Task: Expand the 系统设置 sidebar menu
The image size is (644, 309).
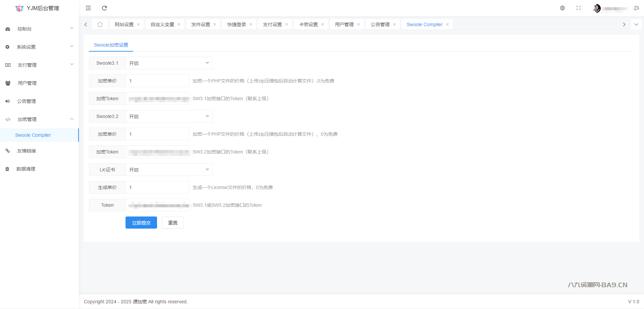Action: coord(39,47)
